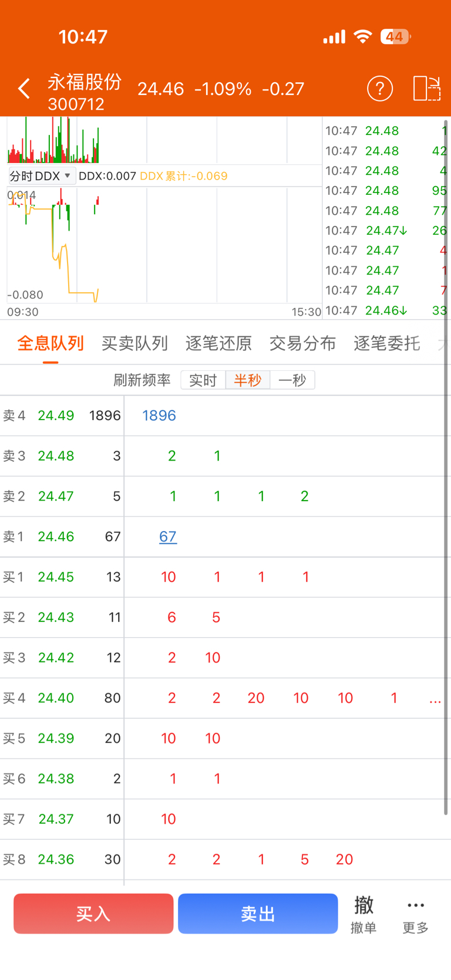This screenshot has width=451, height=980.
Task: Select the 卖2 price 24.47
Action: [56, 496]
